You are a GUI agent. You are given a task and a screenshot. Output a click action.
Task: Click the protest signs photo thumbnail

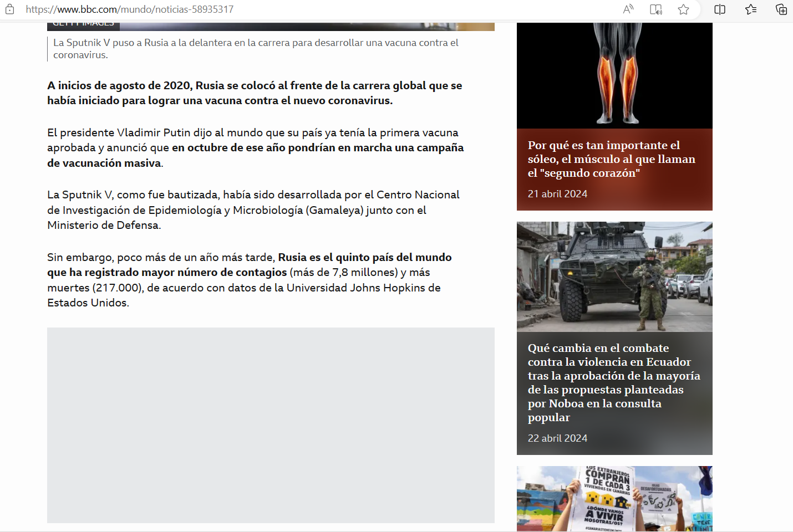point(614,499)
